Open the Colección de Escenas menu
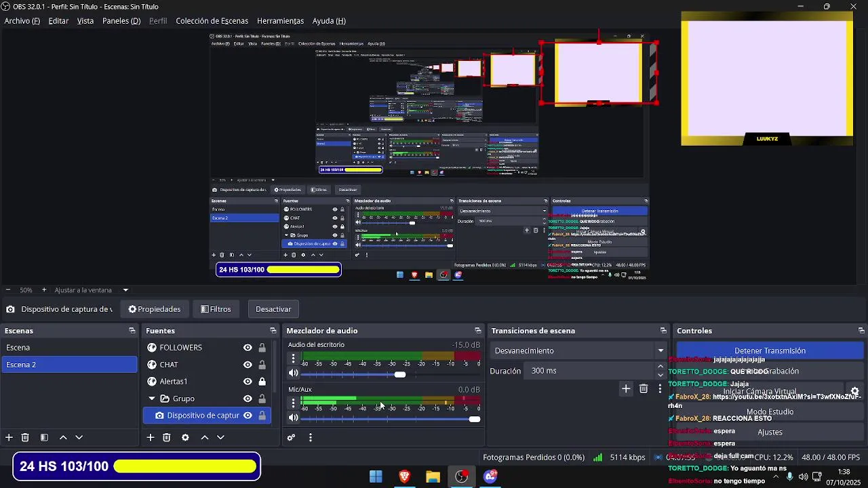868x488 pixels. (212, 21)
